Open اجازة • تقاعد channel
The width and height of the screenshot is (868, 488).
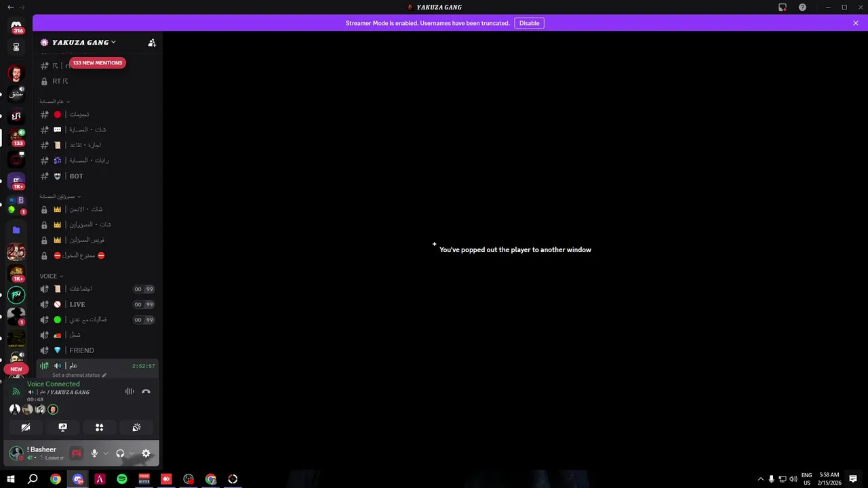[x=98, y=145]
